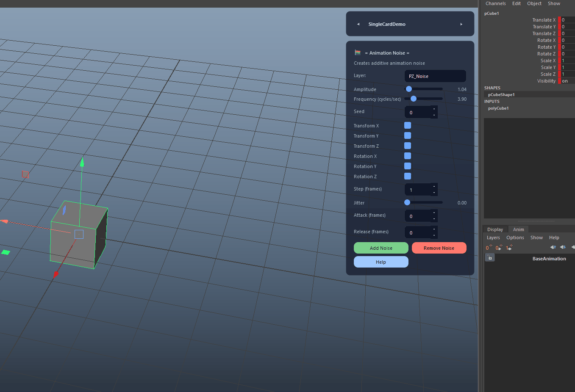The image size is (575, 392).
Task: Toggle lock on BaseAnimation layer
Action: (x=489, y=257)
